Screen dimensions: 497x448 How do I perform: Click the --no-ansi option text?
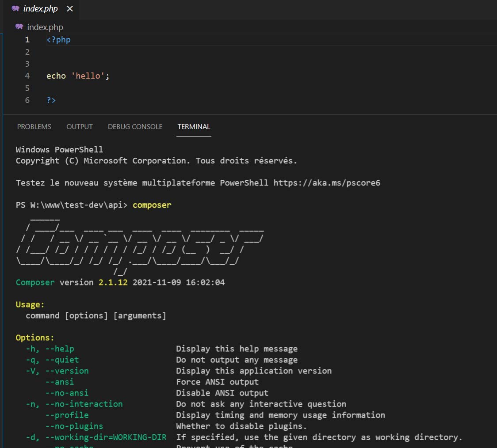tap(67, 393)
